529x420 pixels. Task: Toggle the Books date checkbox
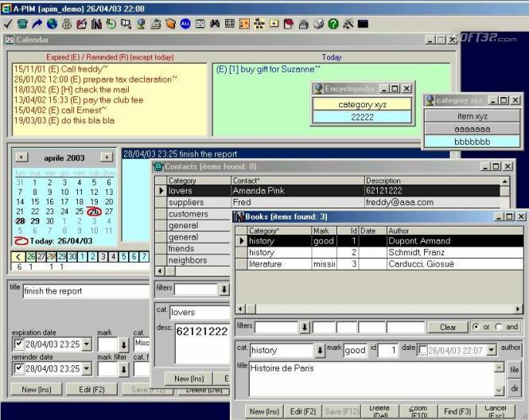point(423,350)
